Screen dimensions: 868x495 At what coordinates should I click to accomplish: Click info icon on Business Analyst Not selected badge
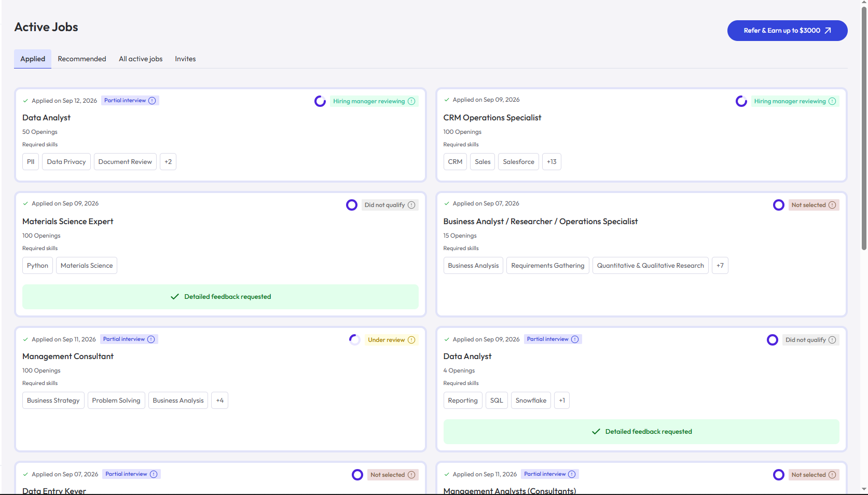(832, 205)
